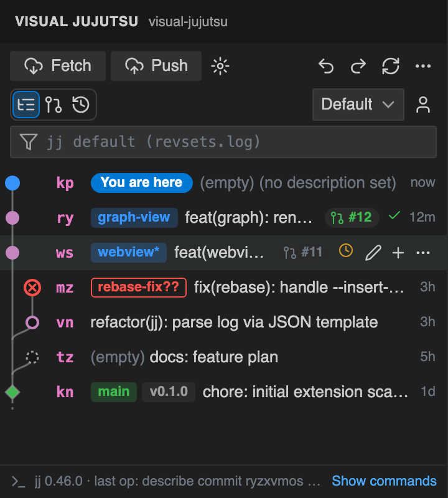Click the 1d timestamp on kn
The image size is (448, 498).
[x=428, y=392]
